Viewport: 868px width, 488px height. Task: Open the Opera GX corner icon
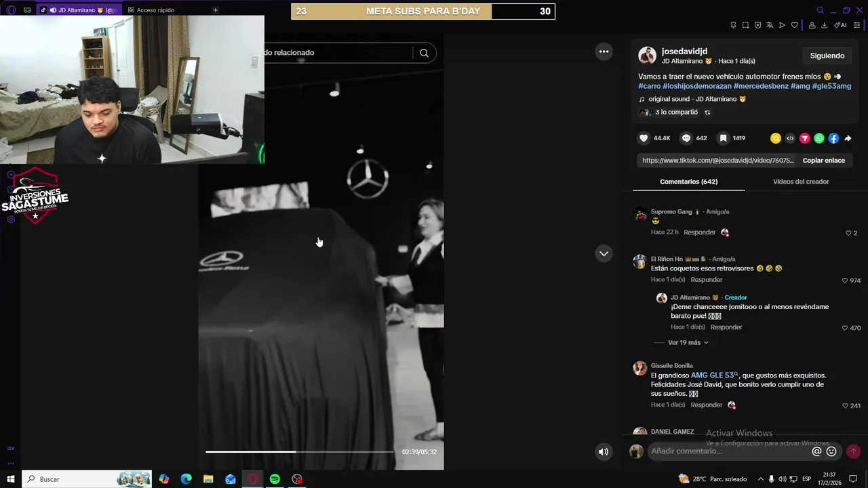pos(27,10)
